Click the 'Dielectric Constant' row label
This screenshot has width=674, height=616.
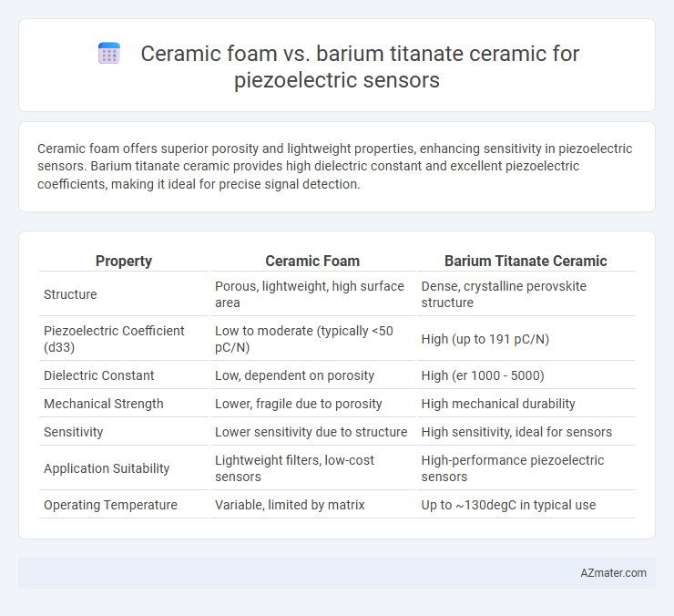pos(99,375)
